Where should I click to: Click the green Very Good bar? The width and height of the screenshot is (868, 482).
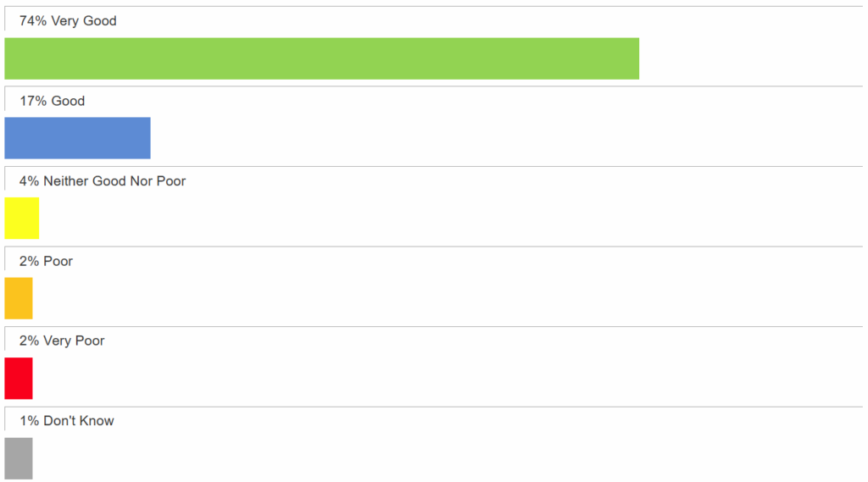tap(321, 58)
